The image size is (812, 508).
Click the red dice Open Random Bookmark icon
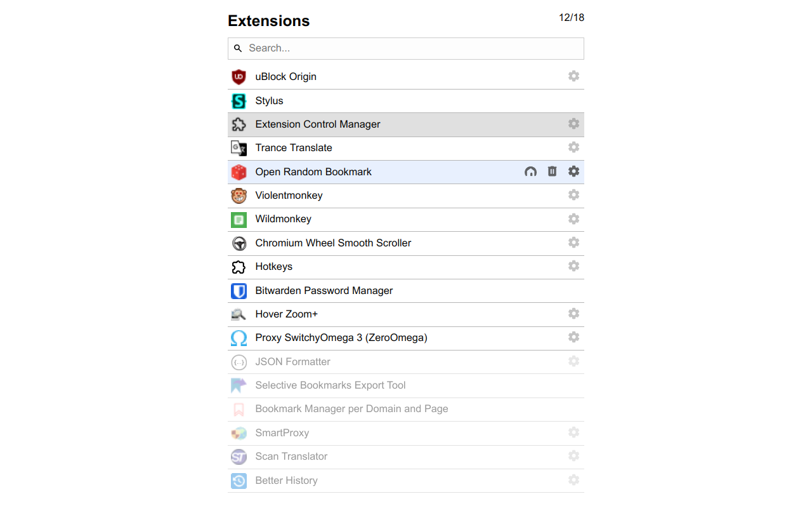point(239,172)
